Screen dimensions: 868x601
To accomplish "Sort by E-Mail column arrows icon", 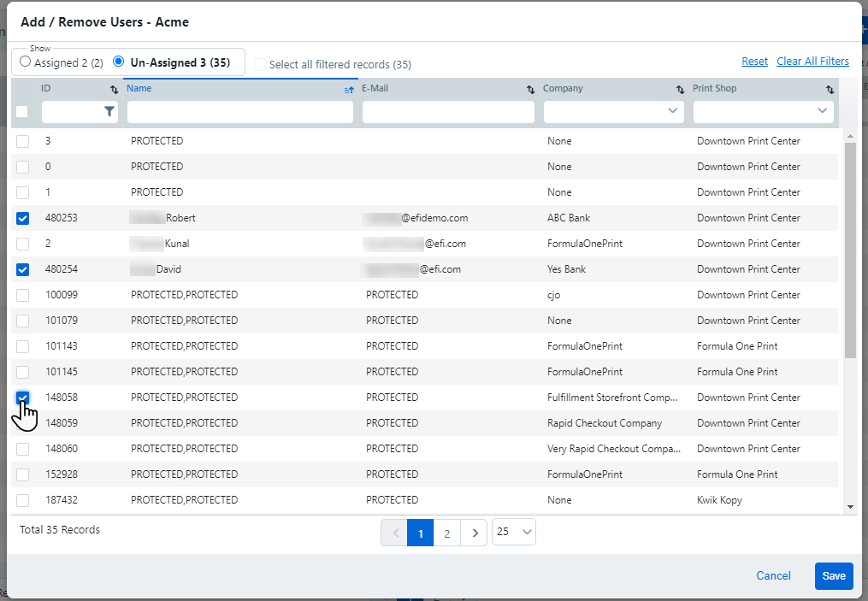I will tap(530, 89).
